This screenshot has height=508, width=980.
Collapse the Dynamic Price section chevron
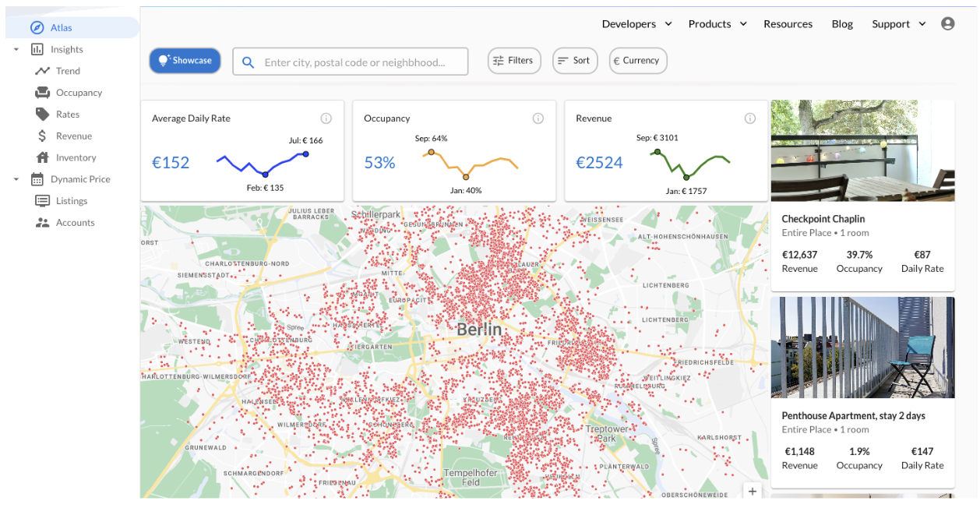(x=16, y=178)
